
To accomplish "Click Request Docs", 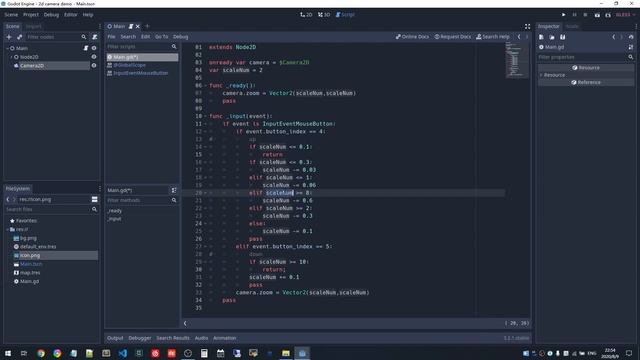I will click(x=452, y=37).
